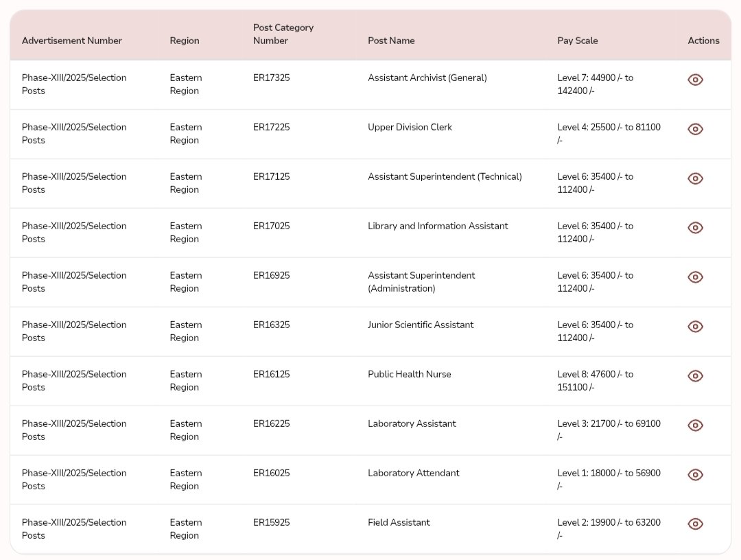View the Field Assistant post details
This screenshot has width=741, height=560.
pos(695,524)
